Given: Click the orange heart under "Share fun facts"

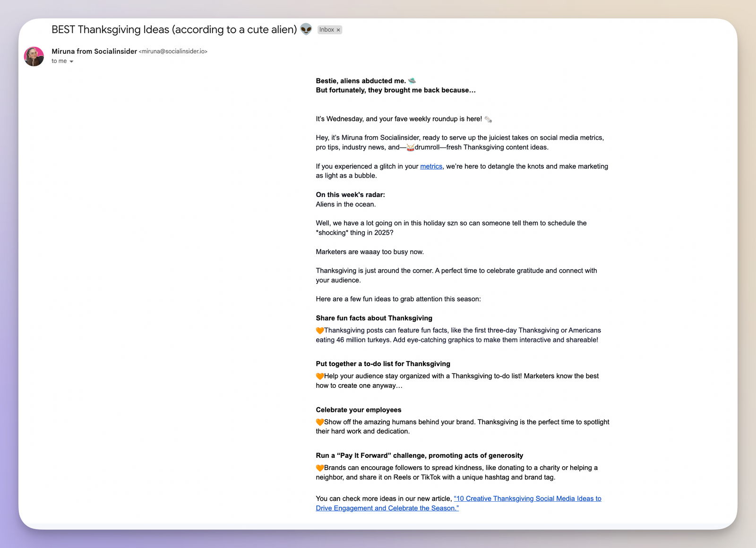Looking at the screenshot, I should 320,330.
